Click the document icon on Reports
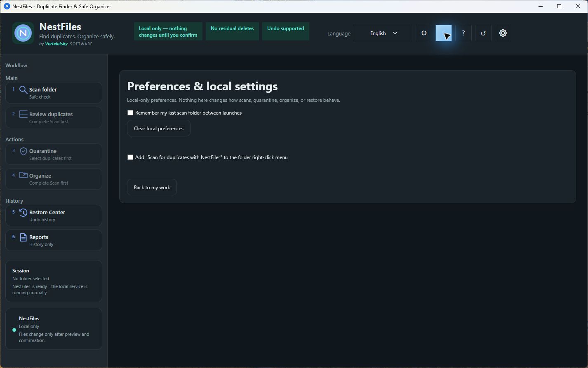Screen dimensions: 588x368 tap(24, 237)
